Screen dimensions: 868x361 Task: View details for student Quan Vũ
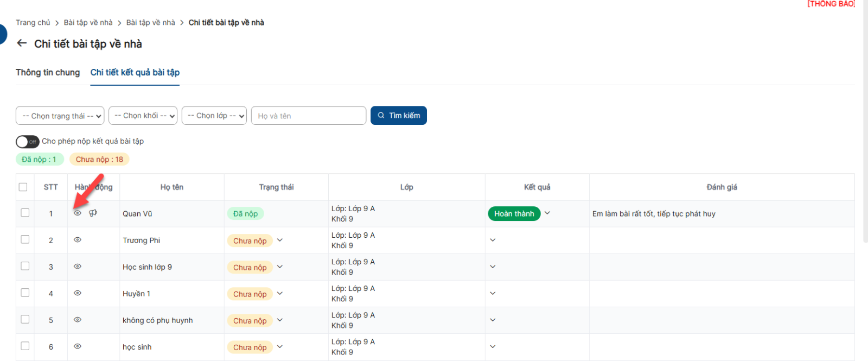coord(78,213)
